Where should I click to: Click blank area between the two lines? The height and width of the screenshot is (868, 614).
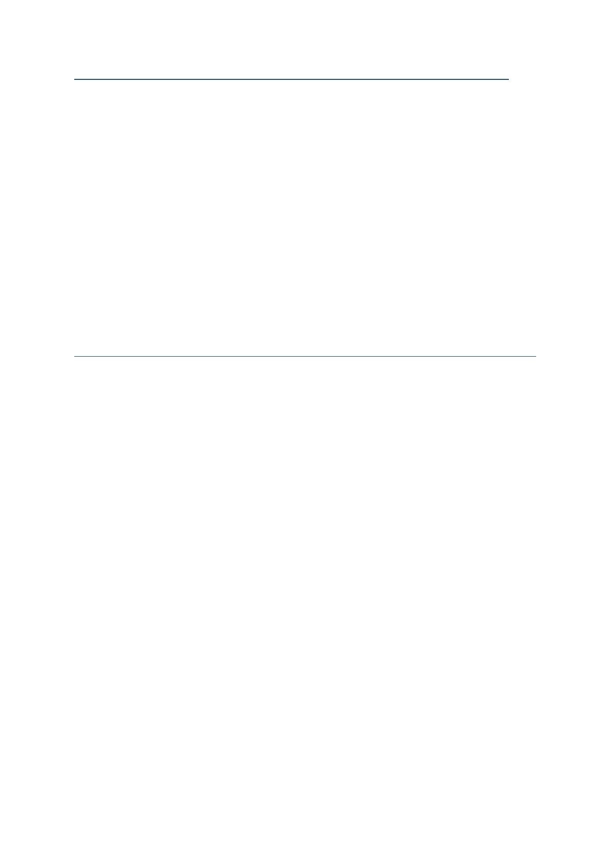(x=305, y=218)
